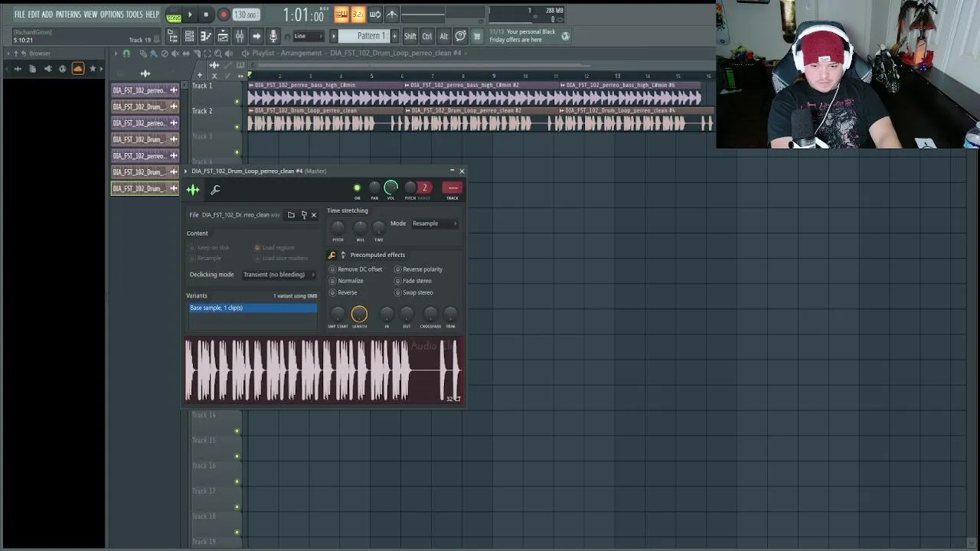Click the Alt key button
This screenshot has width=980, height=551.
coord(443,36)
